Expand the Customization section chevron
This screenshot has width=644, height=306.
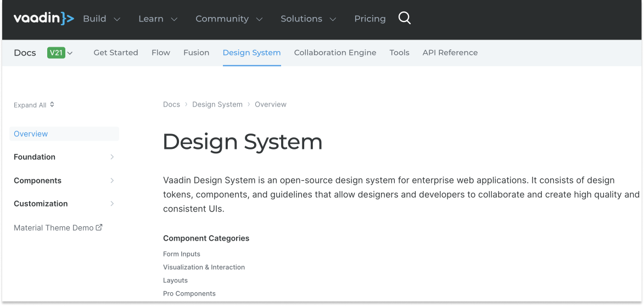(x=112, y=204)
